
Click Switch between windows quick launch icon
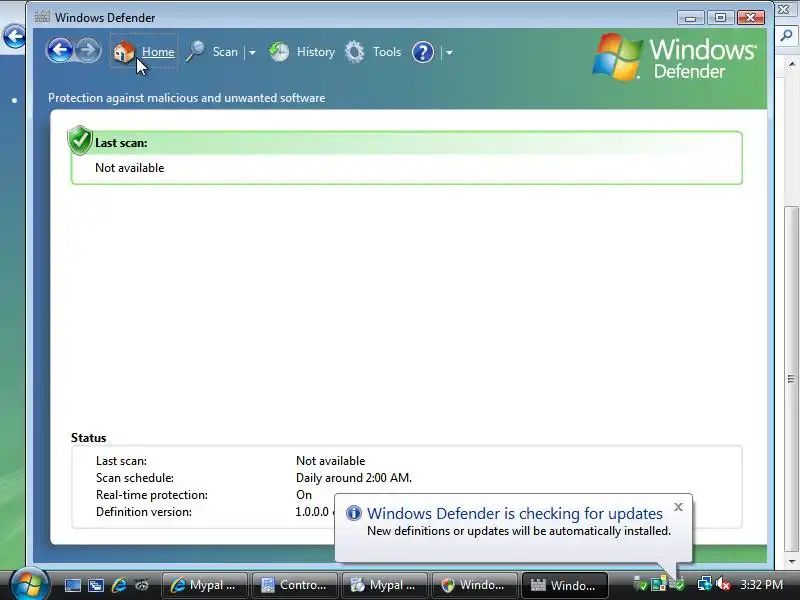pos(96,585)
